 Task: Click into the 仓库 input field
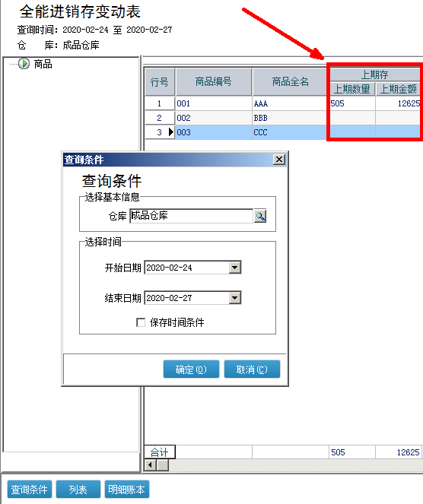[192, 216]
